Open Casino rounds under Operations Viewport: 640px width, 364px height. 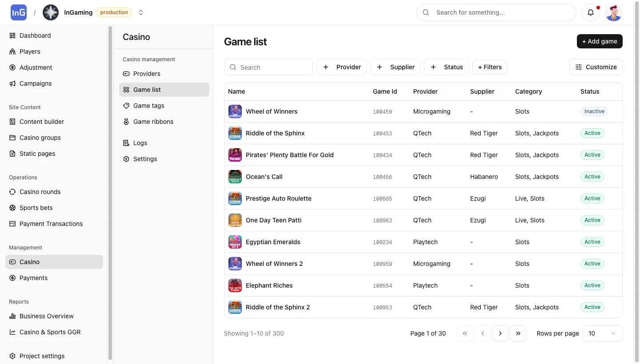[40, 192]
